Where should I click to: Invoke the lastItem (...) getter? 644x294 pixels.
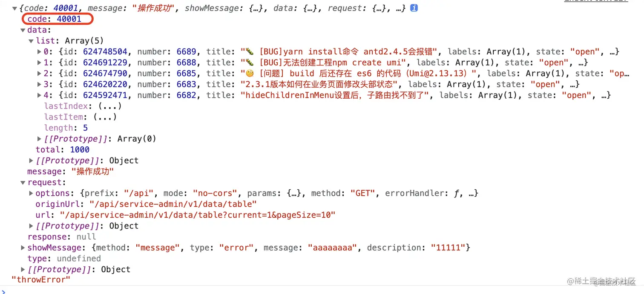click(105, 117)
